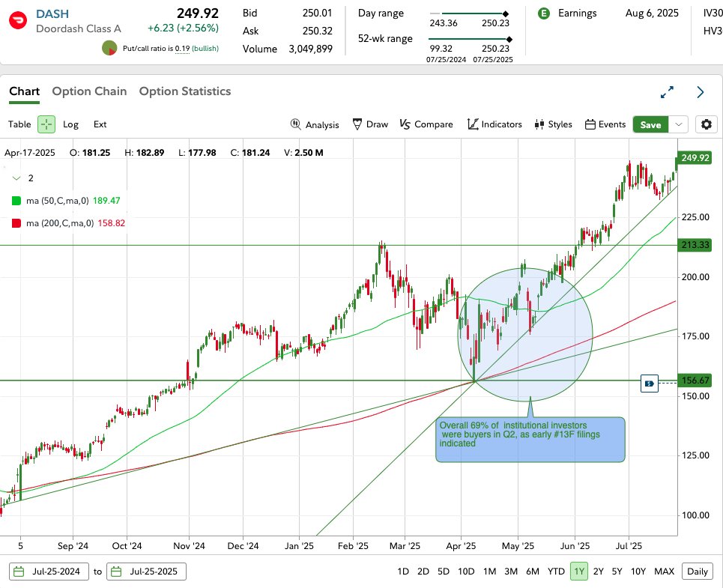The image size is (723, 588).
Task: Click the ma (50,C,ma,0) legend label
Action: [x=58, y=201]
